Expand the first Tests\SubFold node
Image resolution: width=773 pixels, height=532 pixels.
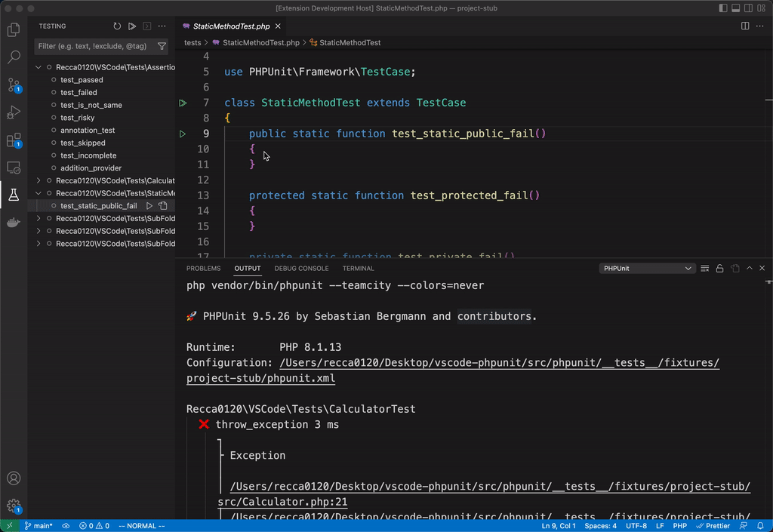point(38,218)
